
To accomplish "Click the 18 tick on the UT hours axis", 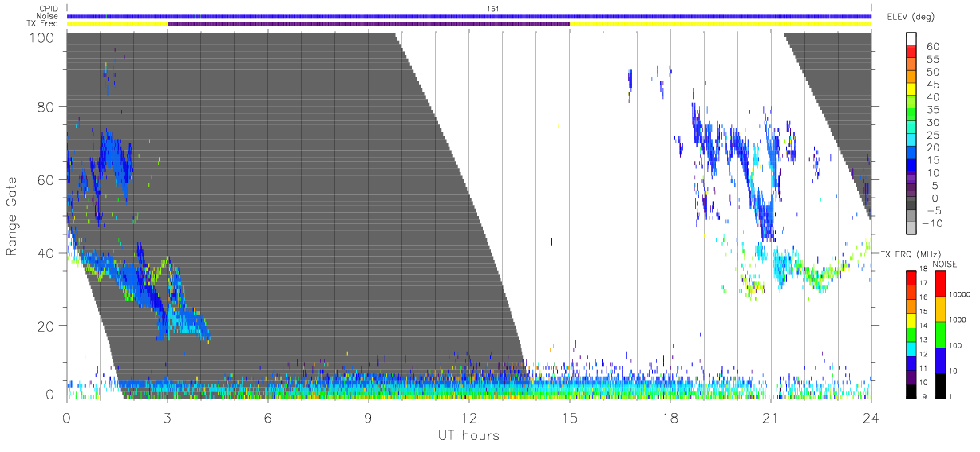I will click(x=670, y=417).
